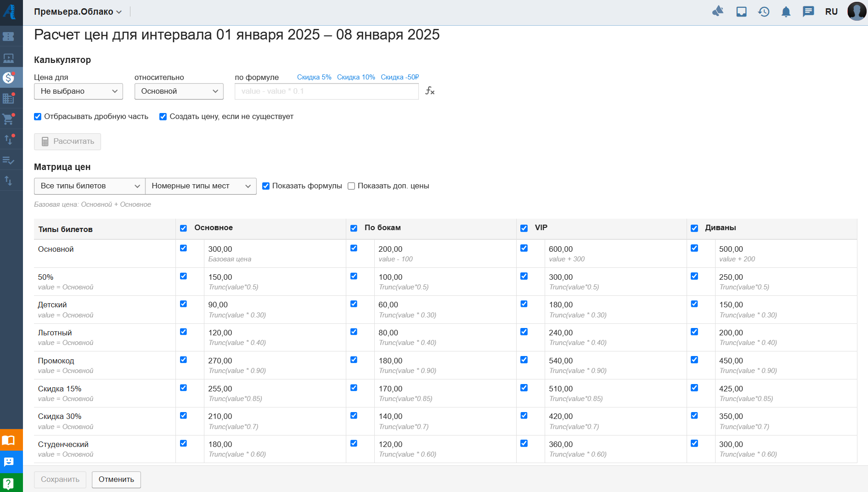
Task: Open the tickets sidebar icon
Action: (x=9, y=36)
